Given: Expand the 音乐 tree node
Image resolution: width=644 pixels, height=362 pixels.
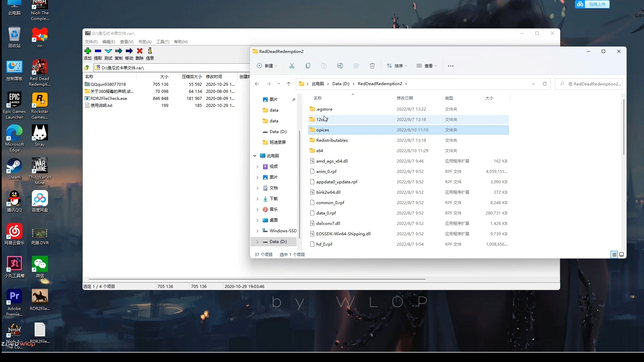Looking at the screenshot, I should pos(258,209).
